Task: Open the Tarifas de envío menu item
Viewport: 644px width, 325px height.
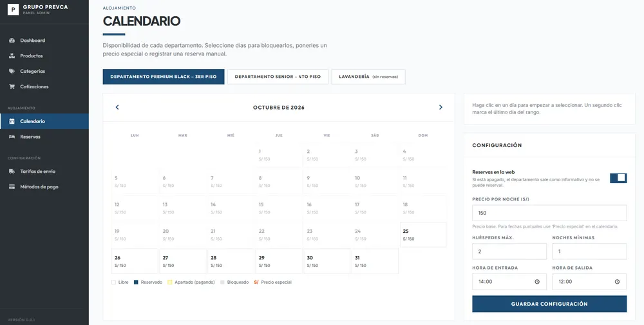Action: click(x=44, y=171)
